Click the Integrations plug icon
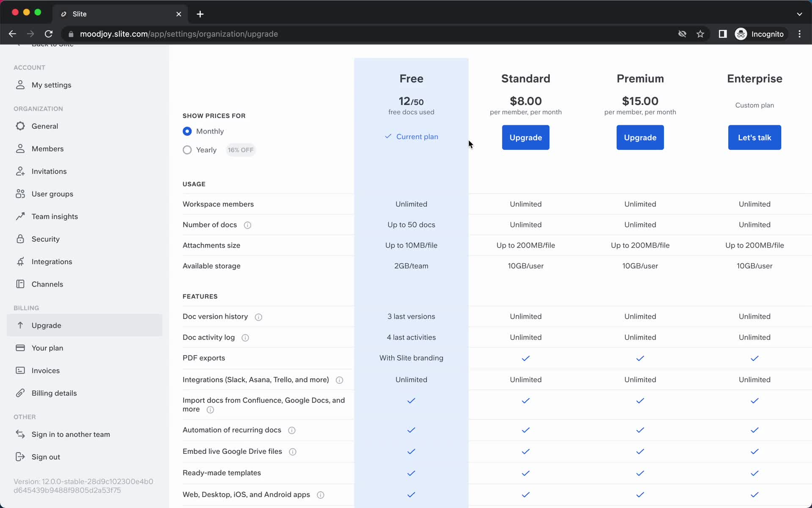Viewport: 812px width, 508px height. (20, 262)
